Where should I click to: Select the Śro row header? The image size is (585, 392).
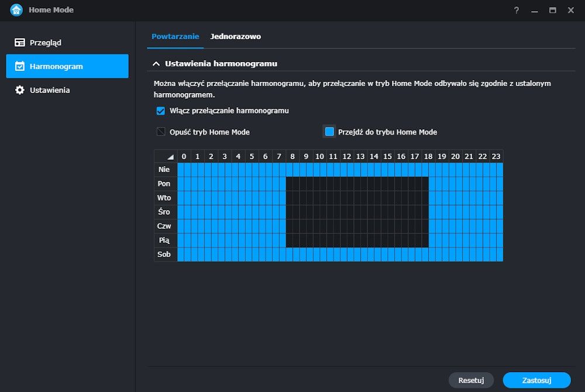166,212
